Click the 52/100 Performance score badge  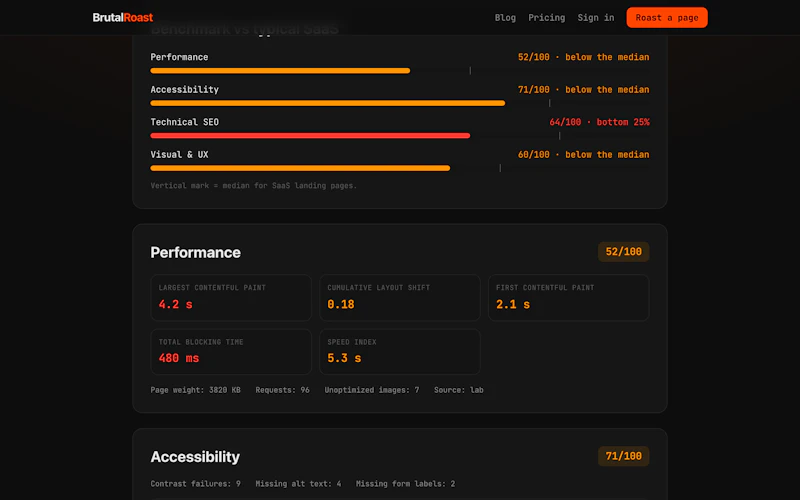click(623, 252)
